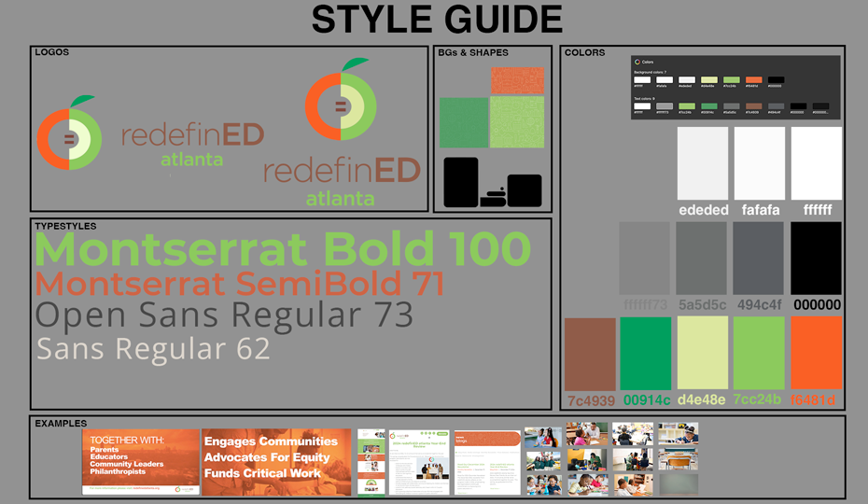Choose the large green 00914c swatch

coord(646,353)
